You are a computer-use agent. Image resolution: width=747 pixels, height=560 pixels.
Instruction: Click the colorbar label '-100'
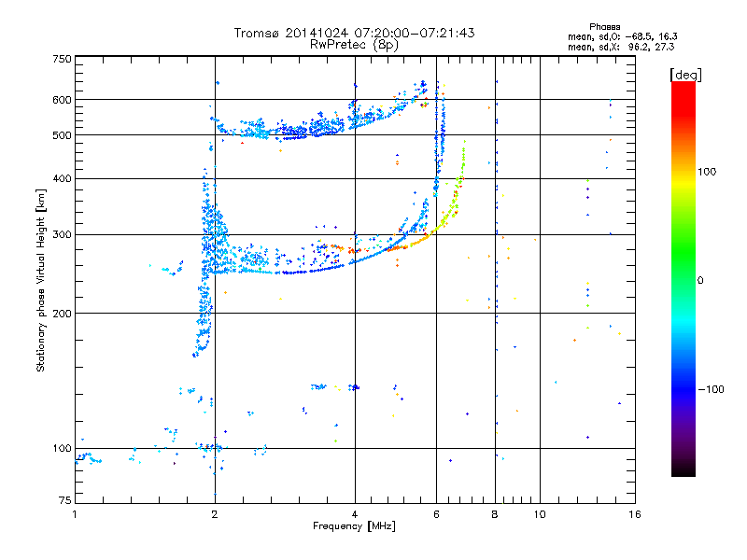click(711, 389)
